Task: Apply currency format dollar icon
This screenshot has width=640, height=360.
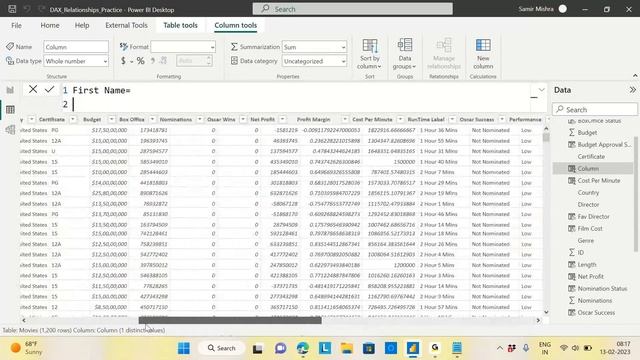Action: pyautogui.click(x=123, y=61)
